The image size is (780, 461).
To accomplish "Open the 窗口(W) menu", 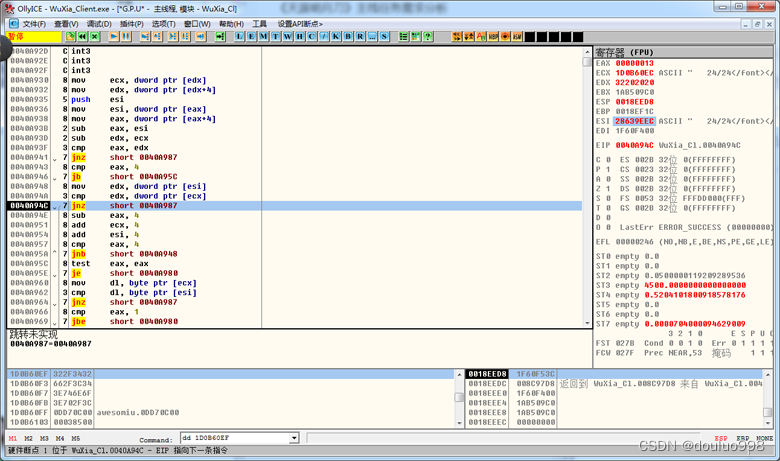I will click(197, 24).
